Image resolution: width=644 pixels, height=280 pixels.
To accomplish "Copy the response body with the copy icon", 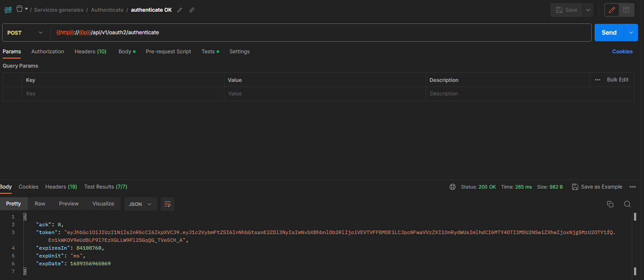I will click(610, 204).
